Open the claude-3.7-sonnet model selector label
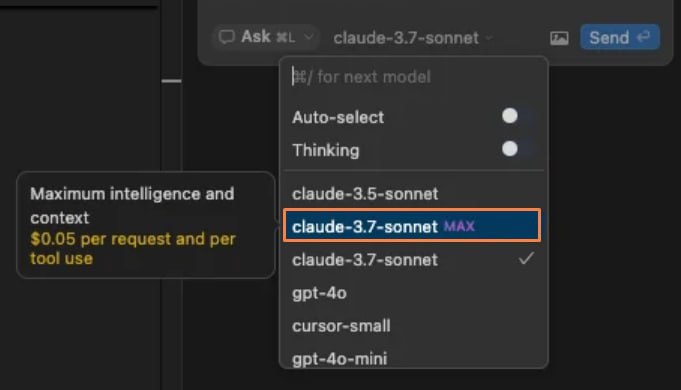Screen dimensions: 681x390 406,38
